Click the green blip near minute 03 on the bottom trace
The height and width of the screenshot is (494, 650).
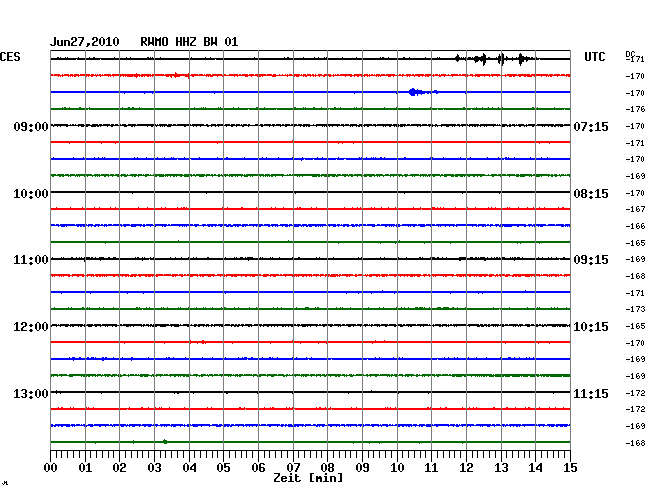(x=165, y=442)
